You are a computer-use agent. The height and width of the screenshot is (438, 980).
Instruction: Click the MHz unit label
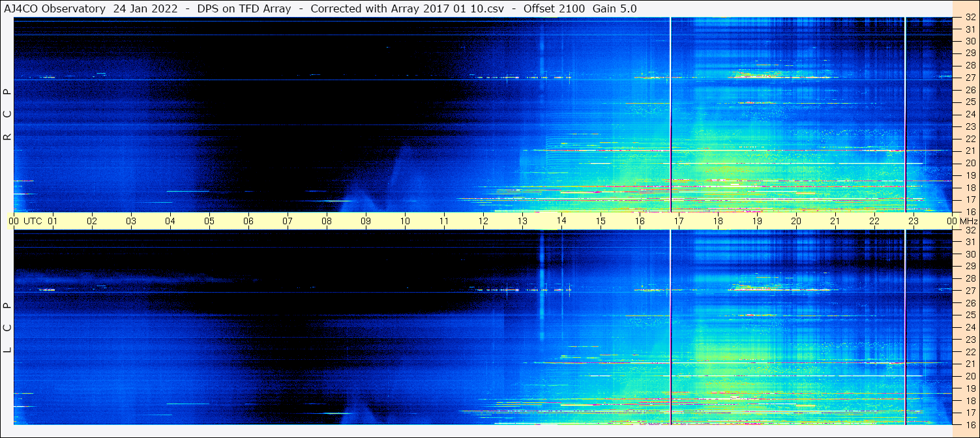click(968, 221)
